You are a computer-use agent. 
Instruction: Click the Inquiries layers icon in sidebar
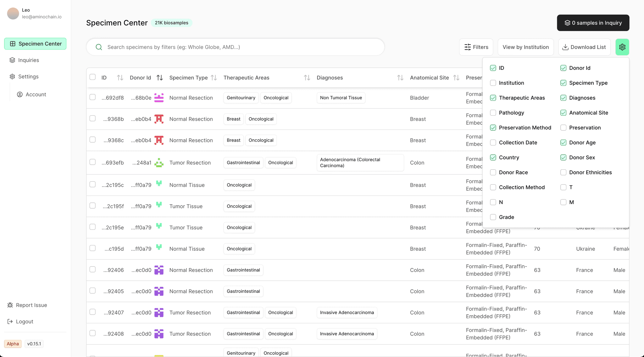tap(12, 60)
